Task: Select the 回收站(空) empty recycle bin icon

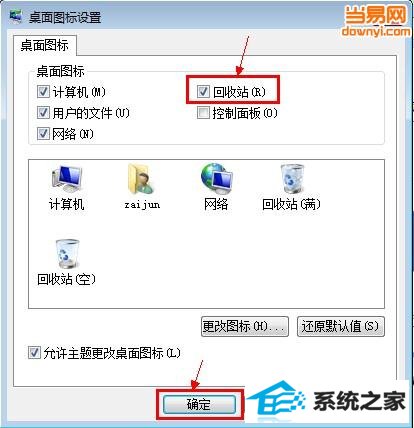Action: pos(67,254)
